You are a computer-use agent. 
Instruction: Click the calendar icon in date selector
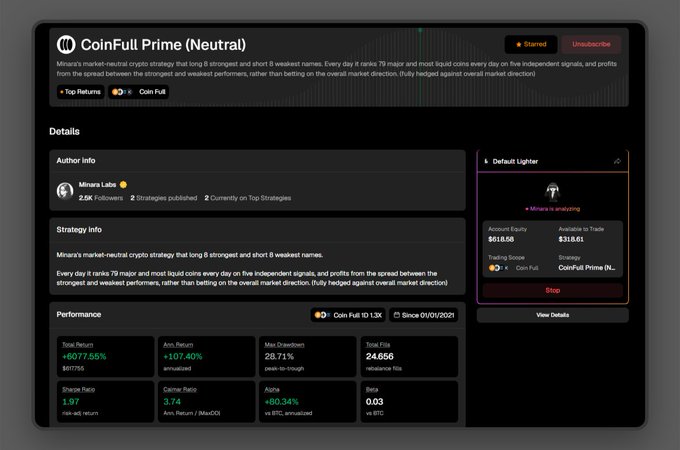click(x=396, y=315)
